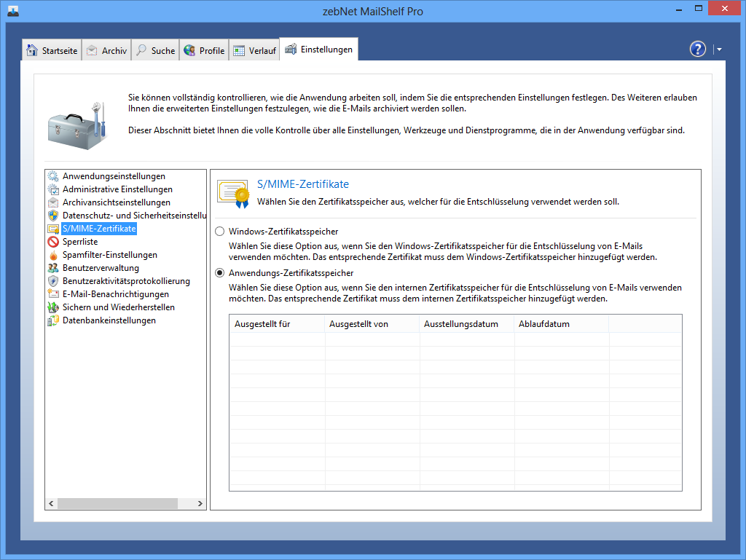
Task: Click the E-Mail-Benachrichtigungen icon
Action: pyautogui.click(x=53, y=294)
